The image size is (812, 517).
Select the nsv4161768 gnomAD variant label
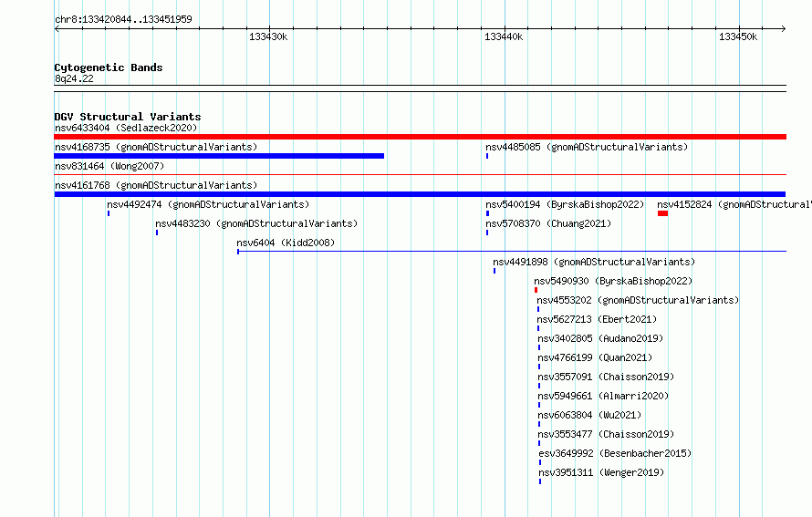(156, 185)
